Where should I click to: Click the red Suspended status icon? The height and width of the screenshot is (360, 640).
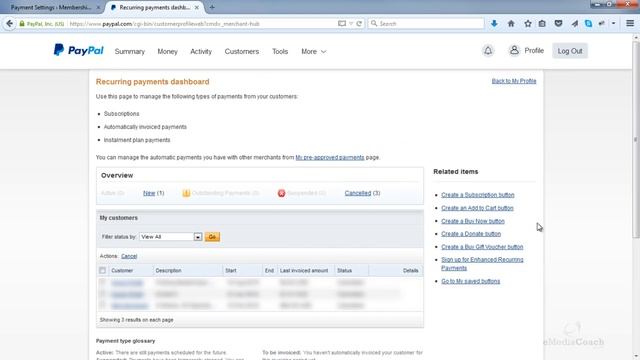point(281,193)
